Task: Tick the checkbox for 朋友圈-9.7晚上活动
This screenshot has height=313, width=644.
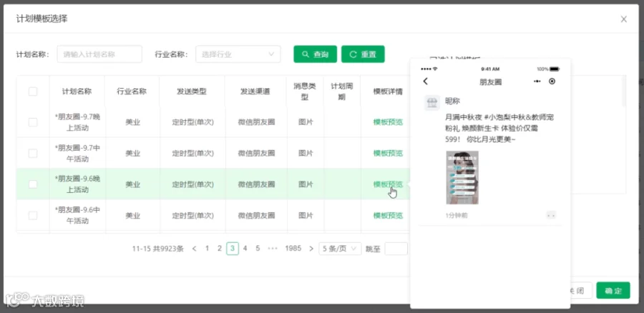Action: coord(33,122)
